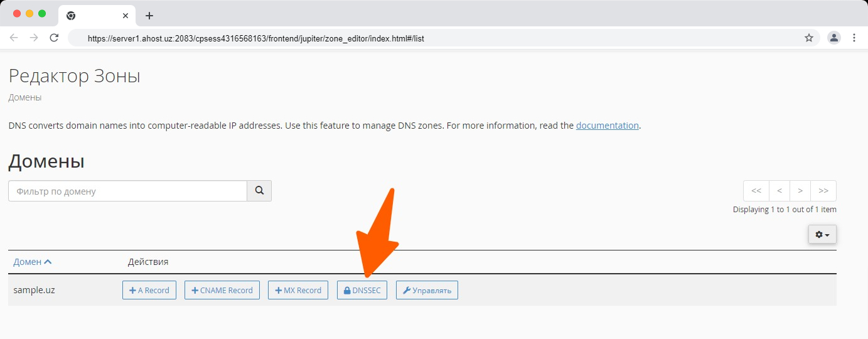Click the magnifier search button
This screenshot has height=339, width=868.
(259, 191)
